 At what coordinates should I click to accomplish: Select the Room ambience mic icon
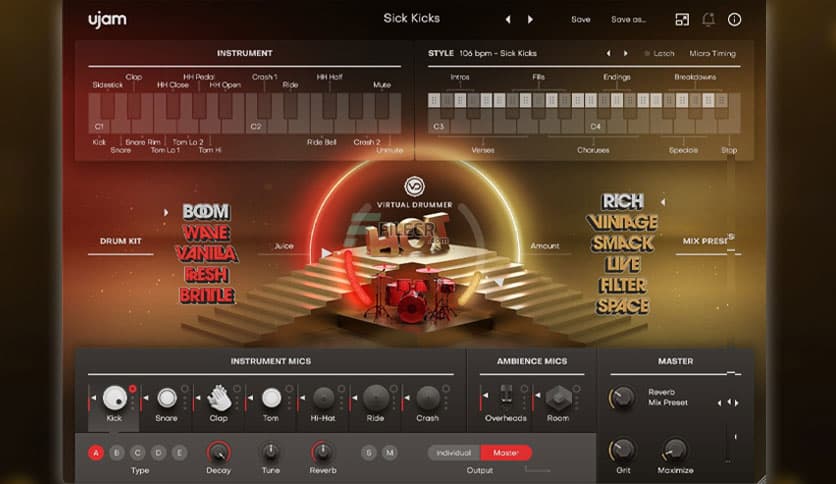(558, 398)
